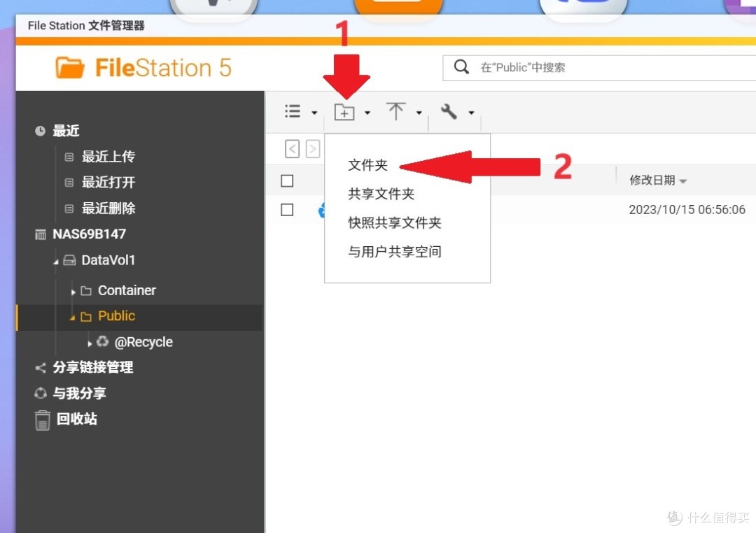756x533 pixels.
Task: Select the Container folder
Action: click(127, 290)
